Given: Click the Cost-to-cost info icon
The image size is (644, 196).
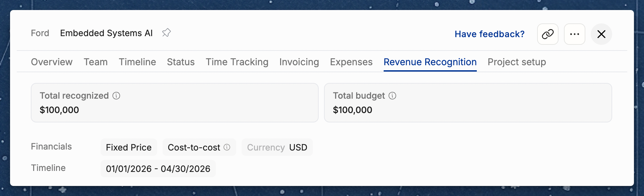Looking at the screenshot, I should (x=227, y=147).
